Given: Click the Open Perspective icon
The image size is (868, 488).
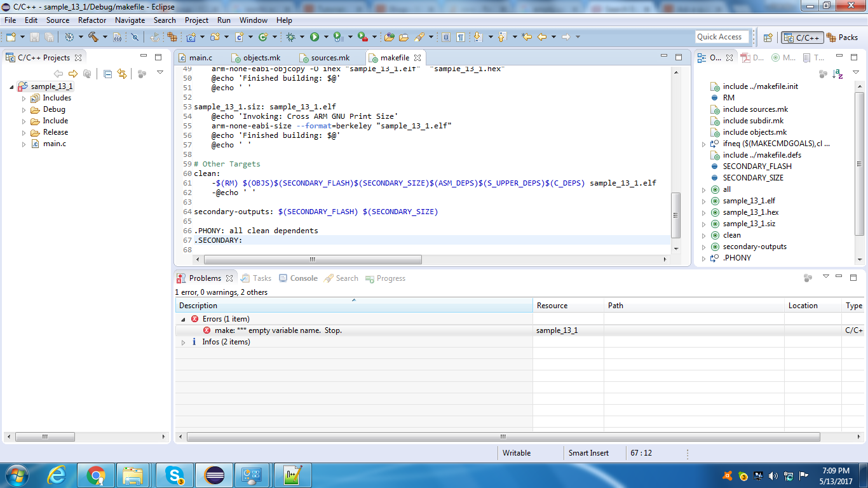Looking at the screenshot, I should pyautogui.click(x=768, y=37).
